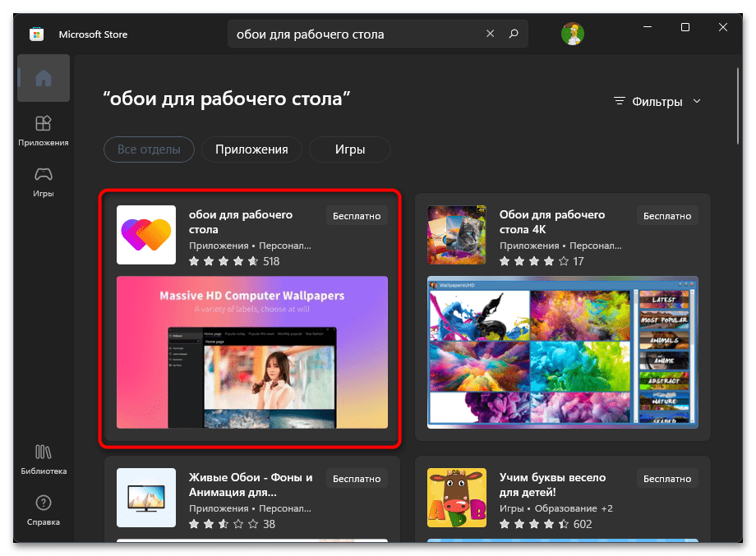Select the Все отделы filter tab

(x=149, y=149)
